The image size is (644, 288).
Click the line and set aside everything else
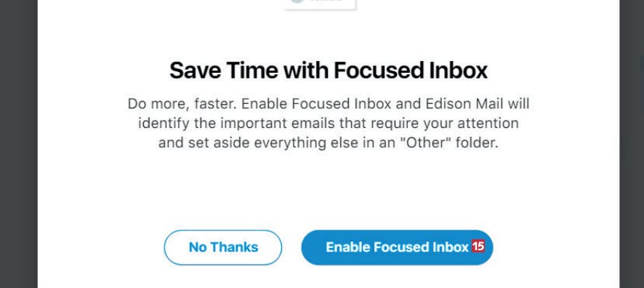pos(329,143)
